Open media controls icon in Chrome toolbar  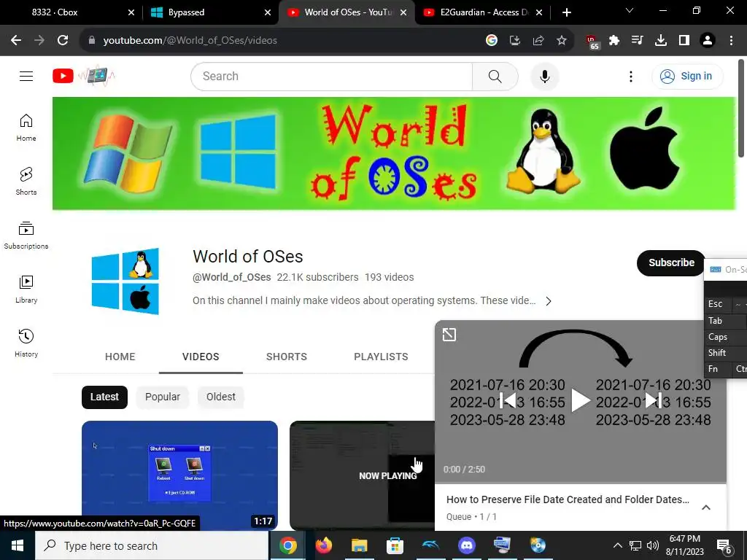[638, 41]
